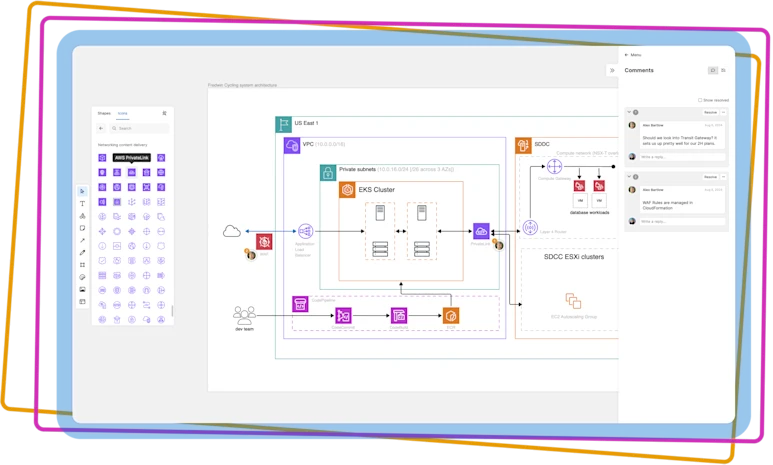Click the 'dev team' label
The width and height of the screenshot is (773, 465).
(245, 329)
